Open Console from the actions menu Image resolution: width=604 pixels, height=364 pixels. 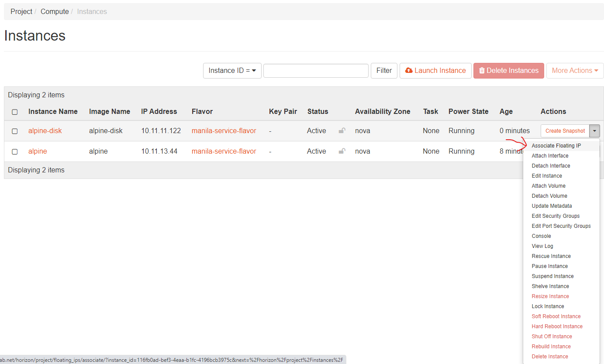click(x=541, y=236)
